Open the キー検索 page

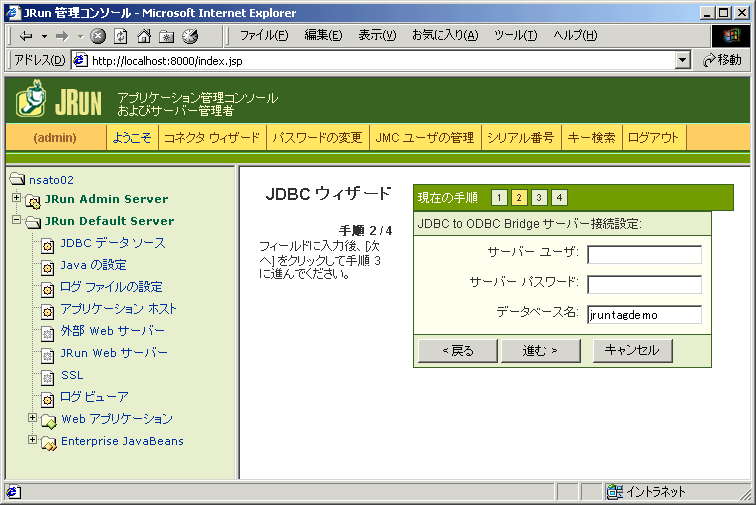pos(592,138)
